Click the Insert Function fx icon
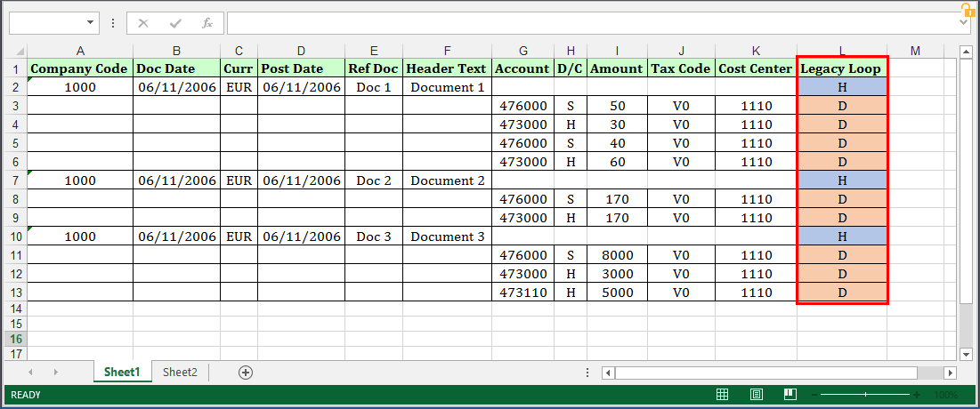This screenshot has height=409, width=980. click(207, 23)
